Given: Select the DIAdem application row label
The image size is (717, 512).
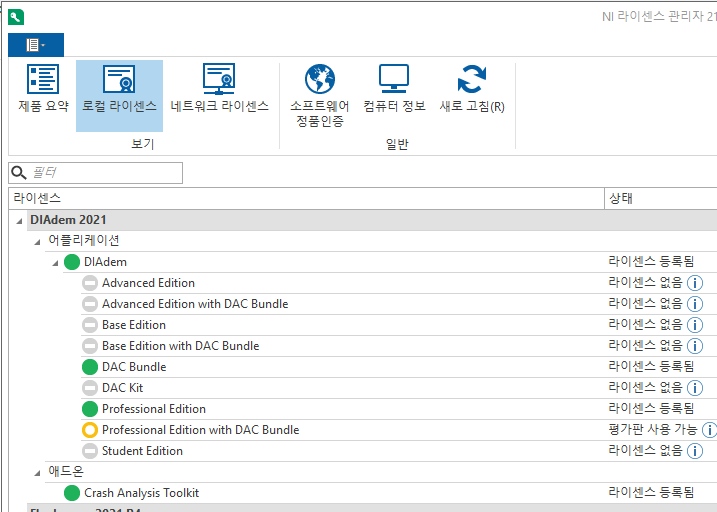Looking at the screenshot, I should (x=105, y=262).
